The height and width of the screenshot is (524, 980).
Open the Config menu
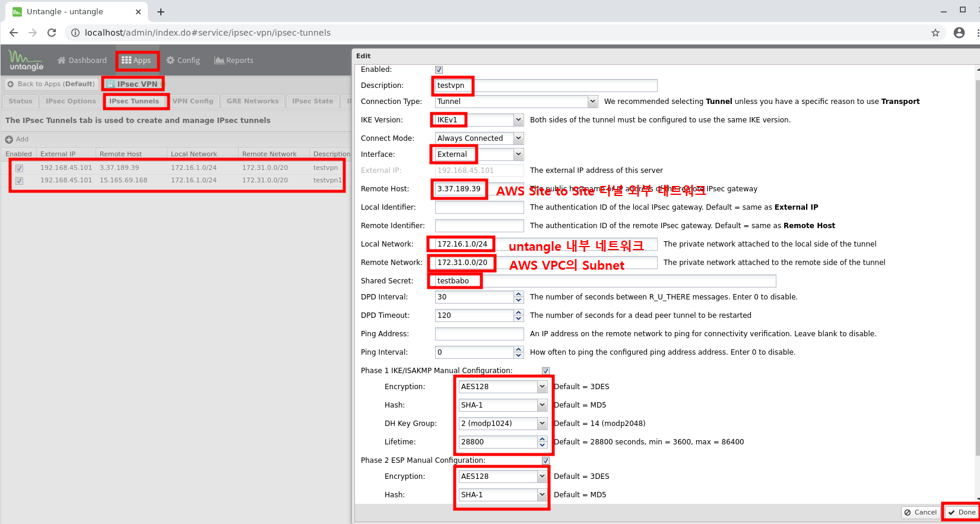pos(183,60)
